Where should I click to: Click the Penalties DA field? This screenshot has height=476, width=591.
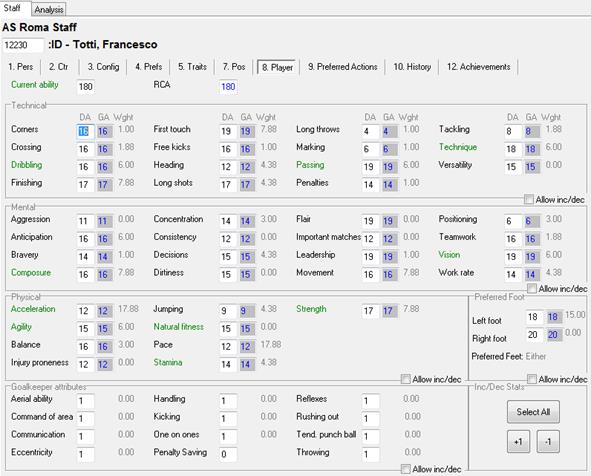371,185
